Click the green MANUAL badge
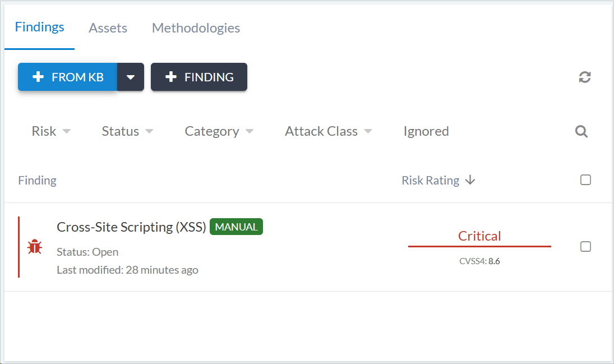 point(236,227)
